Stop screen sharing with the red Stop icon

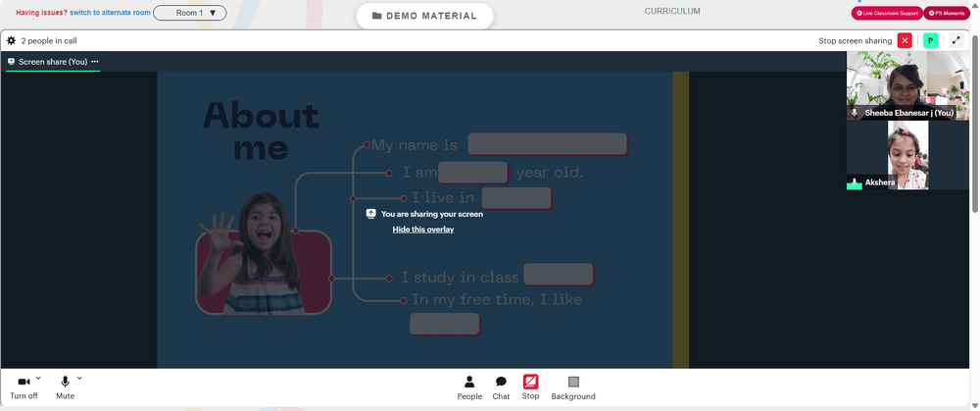point(530,382)
